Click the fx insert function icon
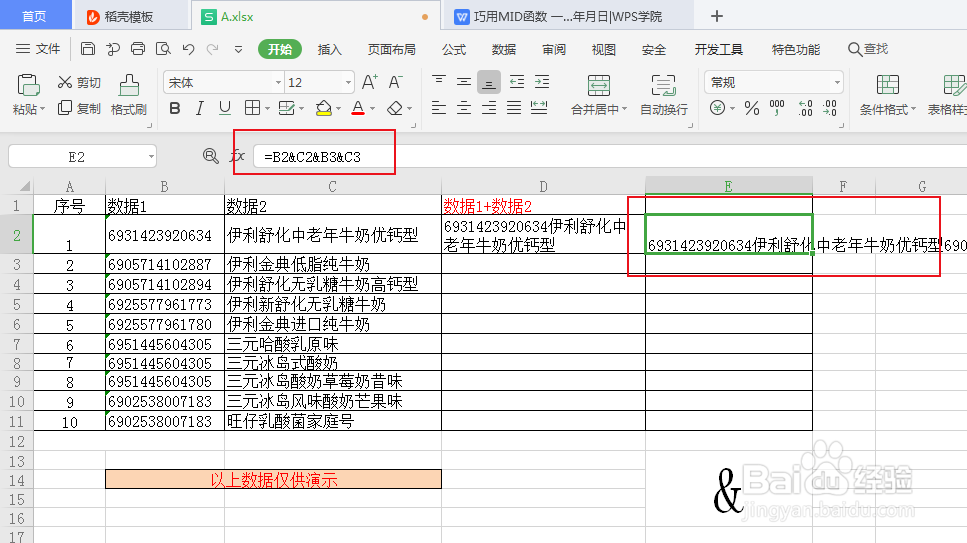This screenshot has height=543, width=967. [237, 156]
